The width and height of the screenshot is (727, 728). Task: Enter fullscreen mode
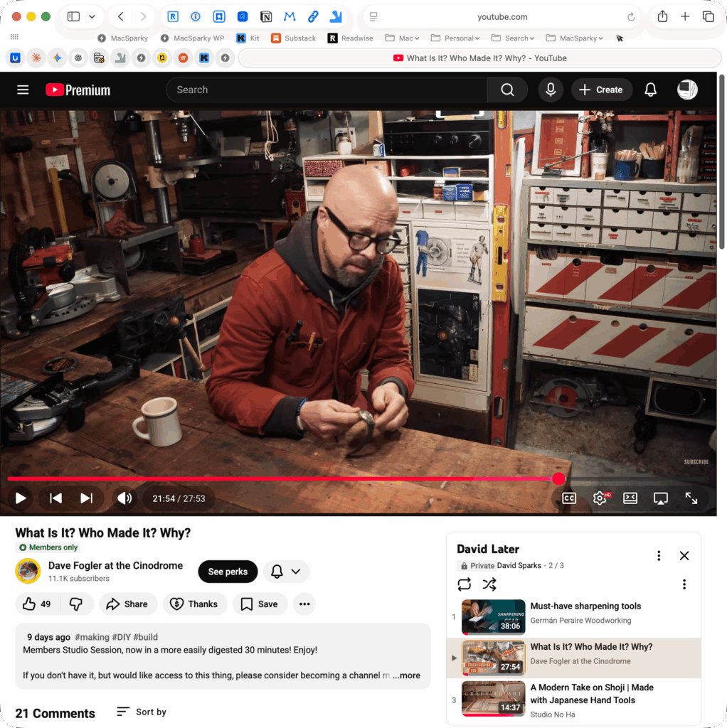691,498
